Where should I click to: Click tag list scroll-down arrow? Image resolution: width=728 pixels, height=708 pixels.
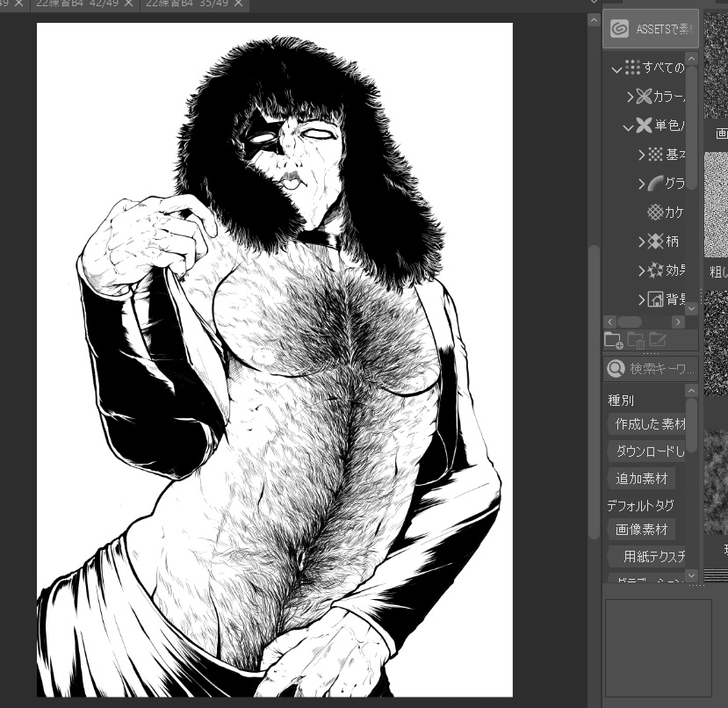(691, 575)
